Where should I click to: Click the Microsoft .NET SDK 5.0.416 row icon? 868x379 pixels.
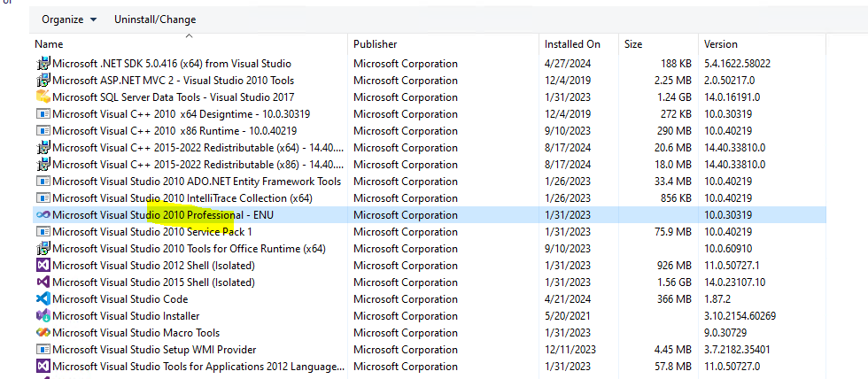click(43, 64)
